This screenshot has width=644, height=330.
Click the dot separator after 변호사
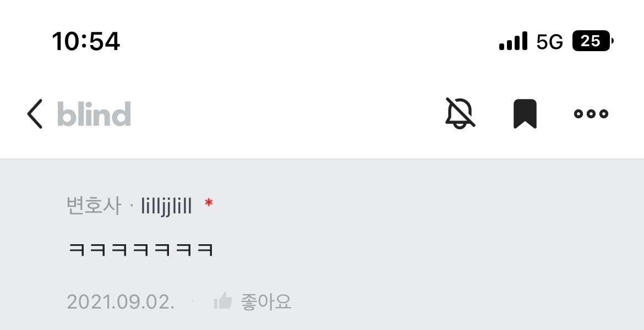[x=132, y=206]
